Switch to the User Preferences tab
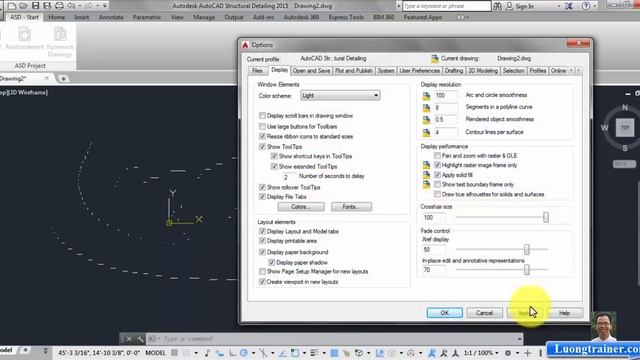This screenshot has height=360, width=640. 420,71
